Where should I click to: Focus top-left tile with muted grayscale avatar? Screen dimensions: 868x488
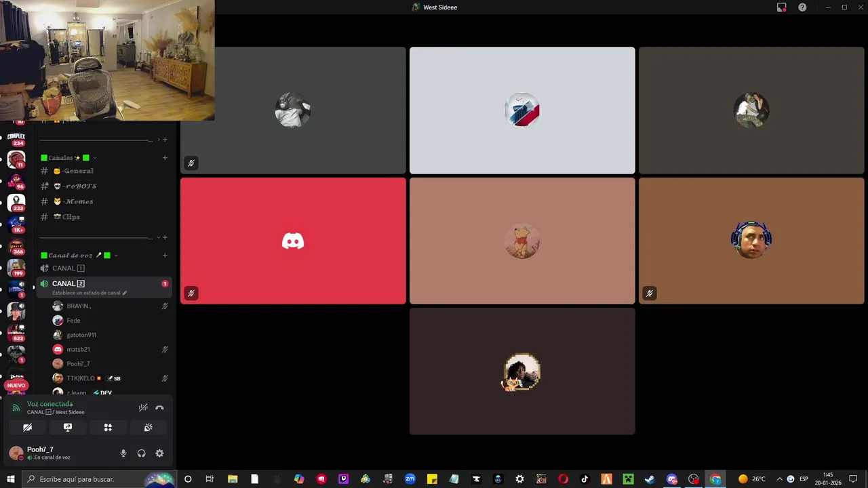293,110
